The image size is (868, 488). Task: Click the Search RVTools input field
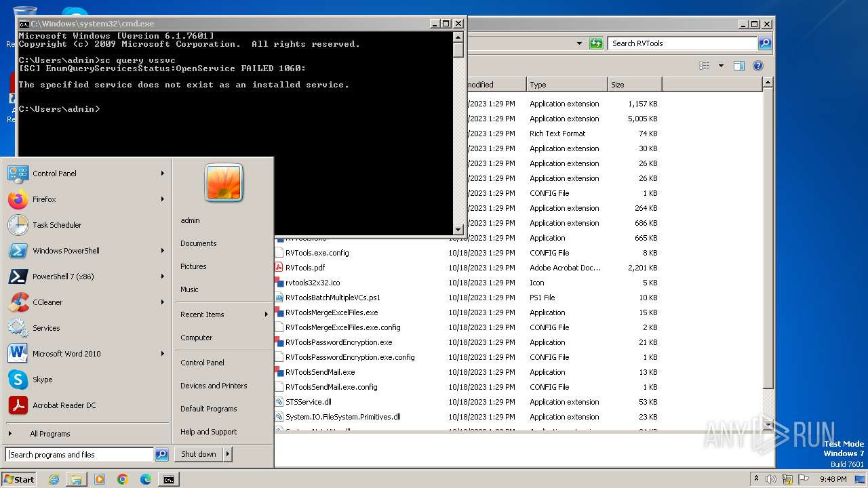click(682, 43)
